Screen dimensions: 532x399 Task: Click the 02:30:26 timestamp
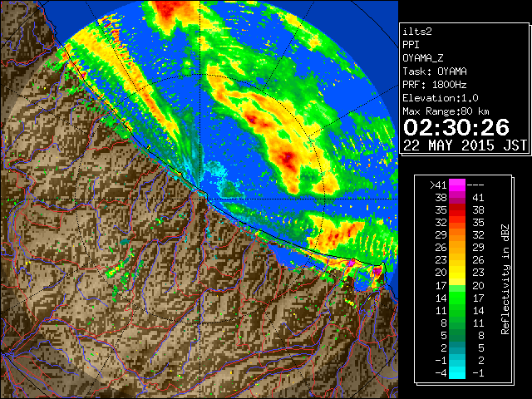coord(456,127)
